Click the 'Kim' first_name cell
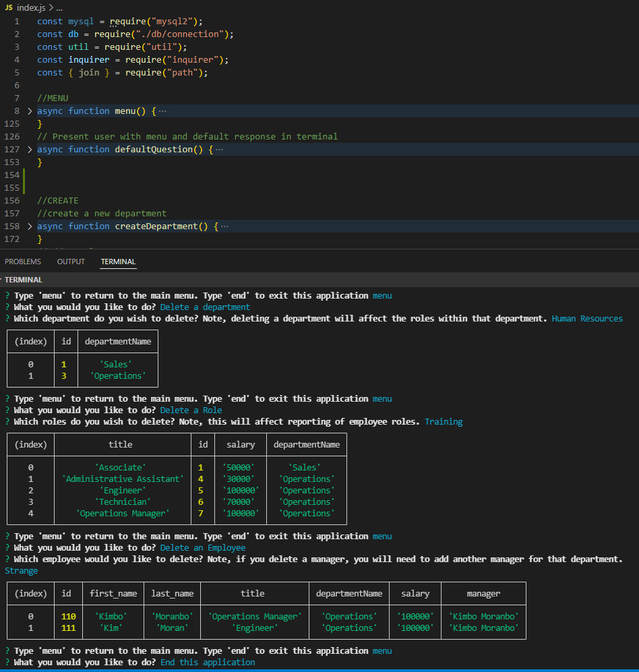Viewport: 639px width, 672px height. click(x=111, y=628)
